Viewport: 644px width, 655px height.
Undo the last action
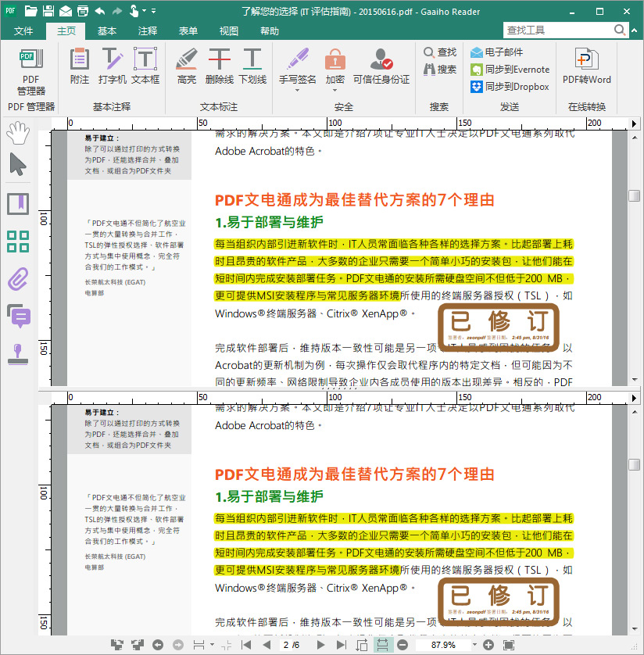(x=100, y=11)
